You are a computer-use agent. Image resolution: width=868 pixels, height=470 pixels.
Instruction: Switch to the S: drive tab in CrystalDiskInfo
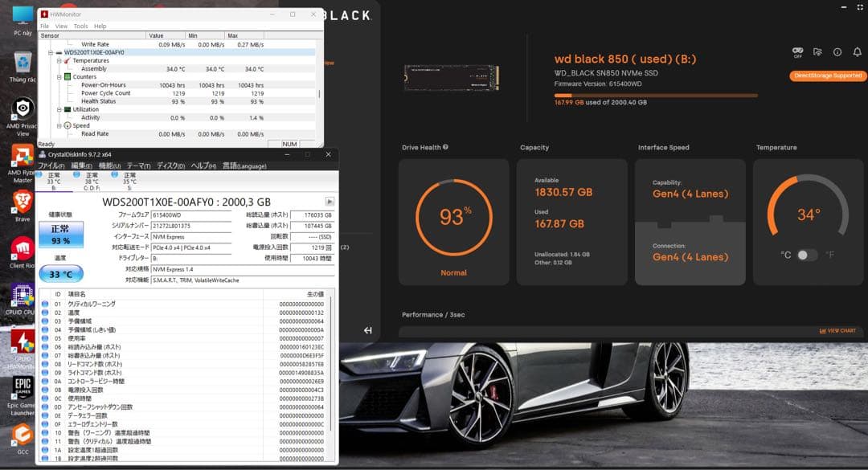coord(129,181)
